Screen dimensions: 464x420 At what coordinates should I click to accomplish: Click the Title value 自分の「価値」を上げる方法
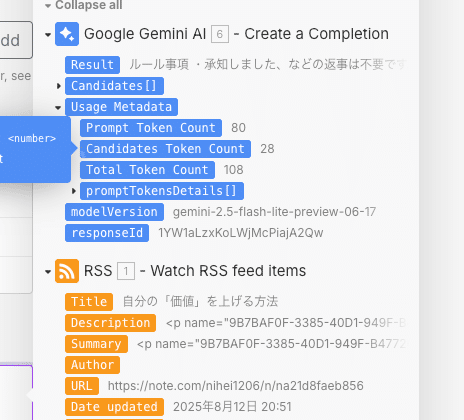(200, 302)
